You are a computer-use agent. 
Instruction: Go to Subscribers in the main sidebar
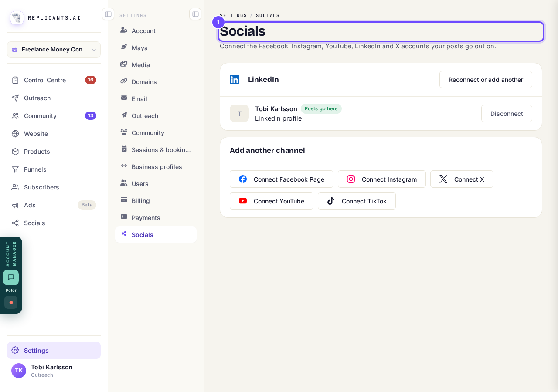tap(54, 187)
